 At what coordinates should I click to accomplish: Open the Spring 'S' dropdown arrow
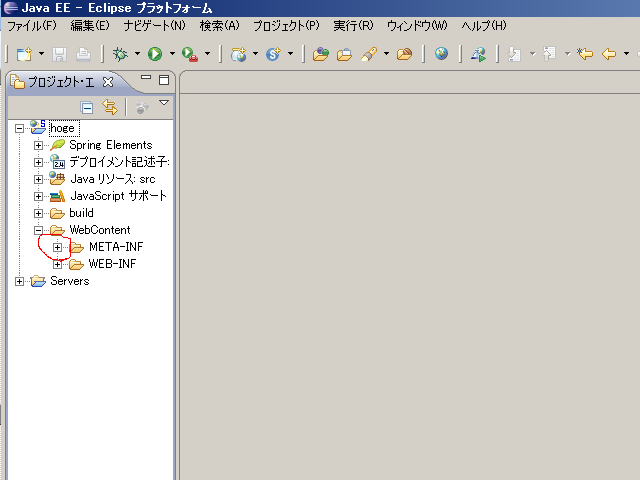click(290, 53)
